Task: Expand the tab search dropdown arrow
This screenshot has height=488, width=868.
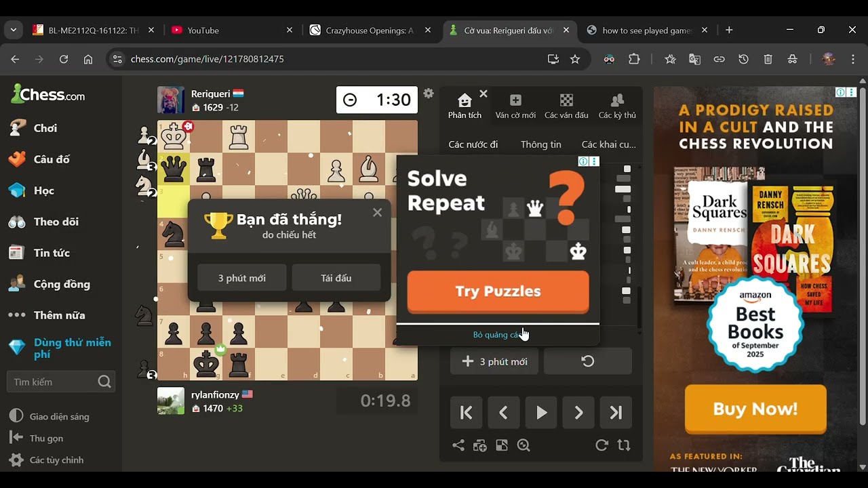Action: (13, 30)
